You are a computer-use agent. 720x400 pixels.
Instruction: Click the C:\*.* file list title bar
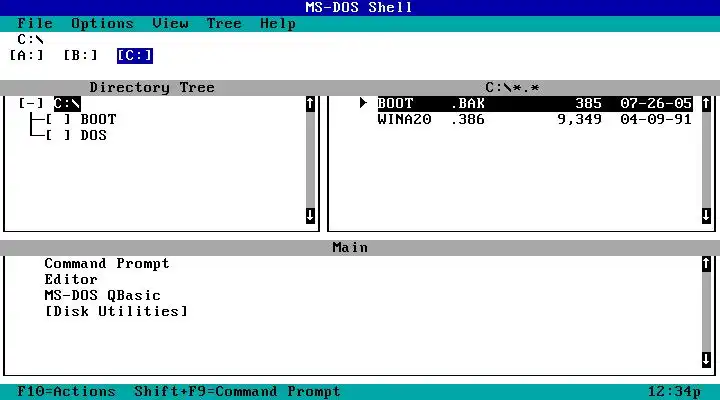(x=512, y=87)
